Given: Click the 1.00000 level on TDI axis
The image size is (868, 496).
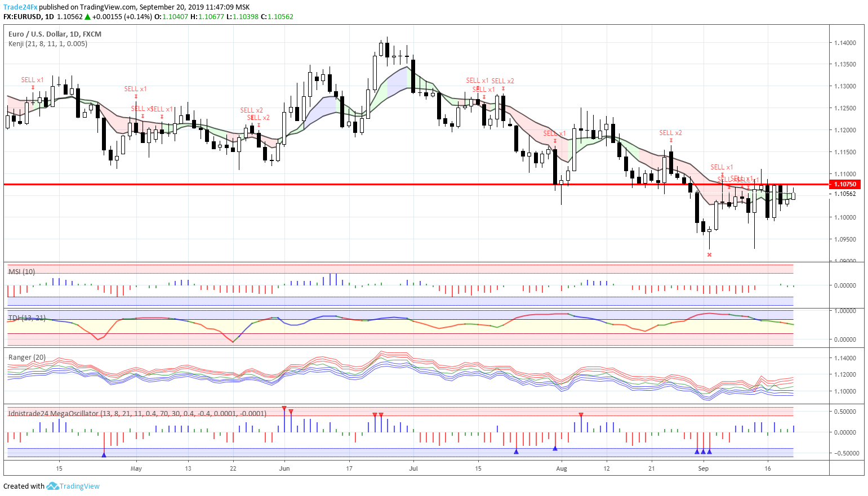Looking at the screenshot, I should pos(845,311).
